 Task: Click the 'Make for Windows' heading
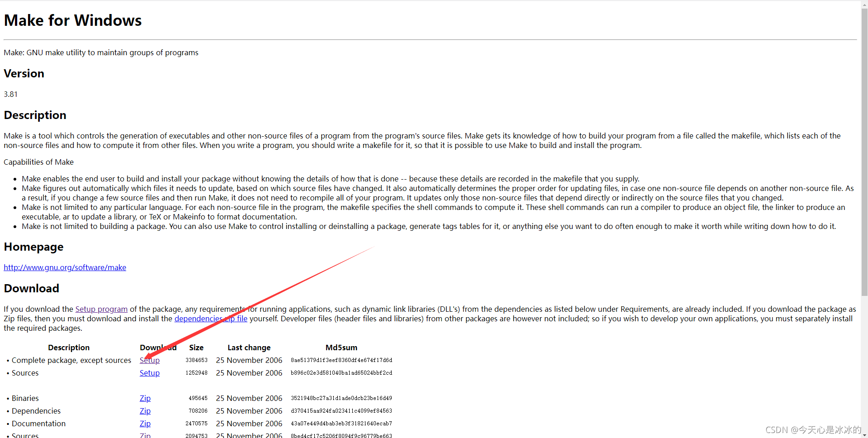pyautogui.click(x=73, y=20)
